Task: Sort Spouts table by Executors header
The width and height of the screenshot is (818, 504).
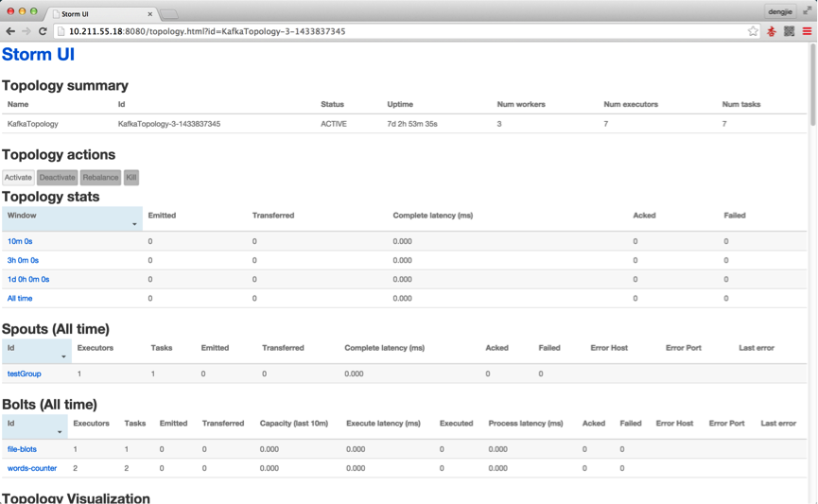Action: [x=95, y=347]
